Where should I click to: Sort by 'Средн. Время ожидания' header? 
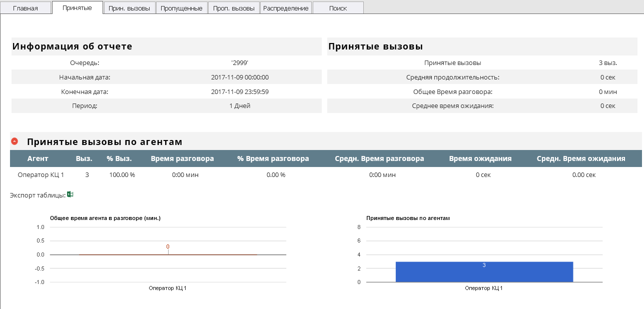point(581,158)
